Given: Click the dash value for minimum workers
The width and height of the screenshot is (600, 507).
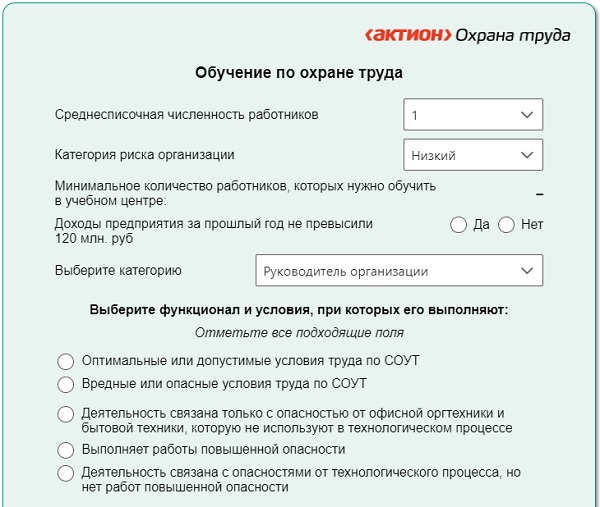Looking at the screenshot, I should click(x=539, y=194).
